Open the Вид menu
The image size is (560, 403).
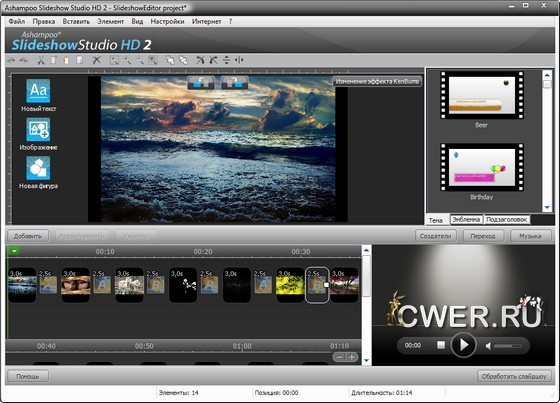[x=137, y=21]
